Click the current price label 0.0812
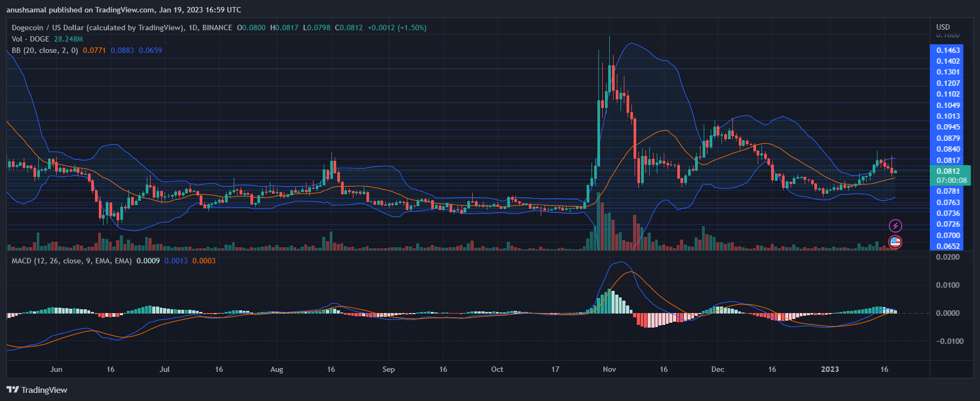Viewport: 980px width, 401px height. pyautogui.click(x=948, y=171)
